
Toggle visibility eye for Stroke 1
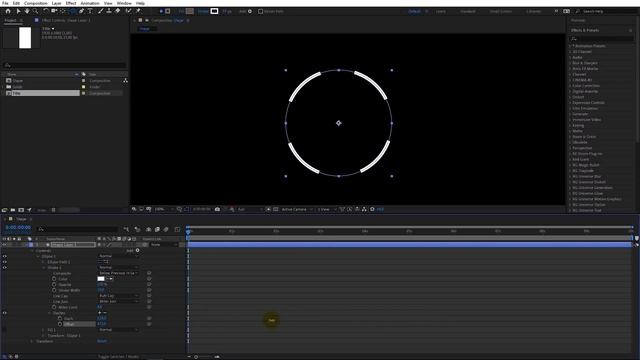pos(4,268)
